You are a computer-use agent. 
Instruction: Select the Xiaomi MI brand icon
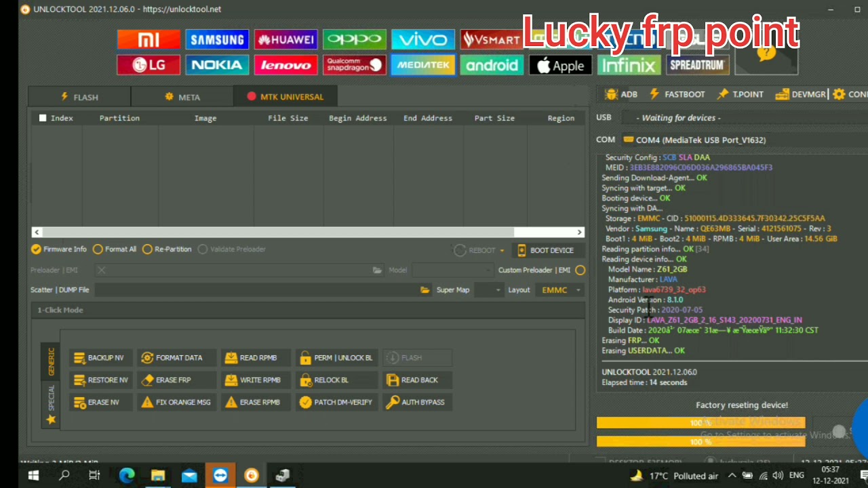(x=149, y=39)
